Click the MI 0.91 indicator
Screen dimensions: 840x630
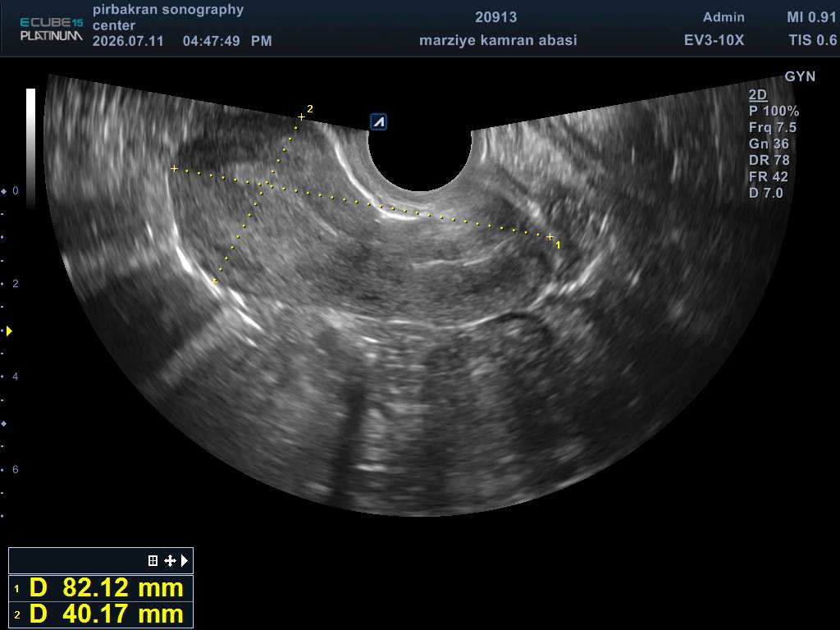click(x=811, y=17)
